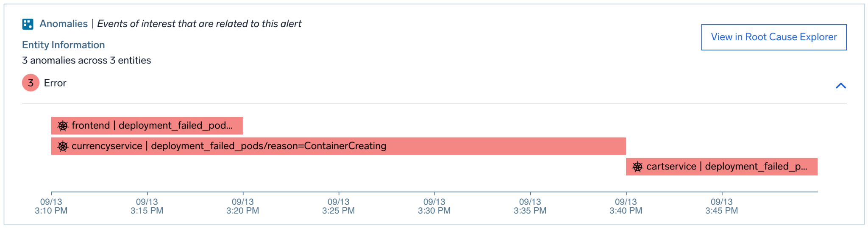The image size is (868, 228).
Task: Click the Kubernetes icon on frontend bar
Action: (63, 126)
